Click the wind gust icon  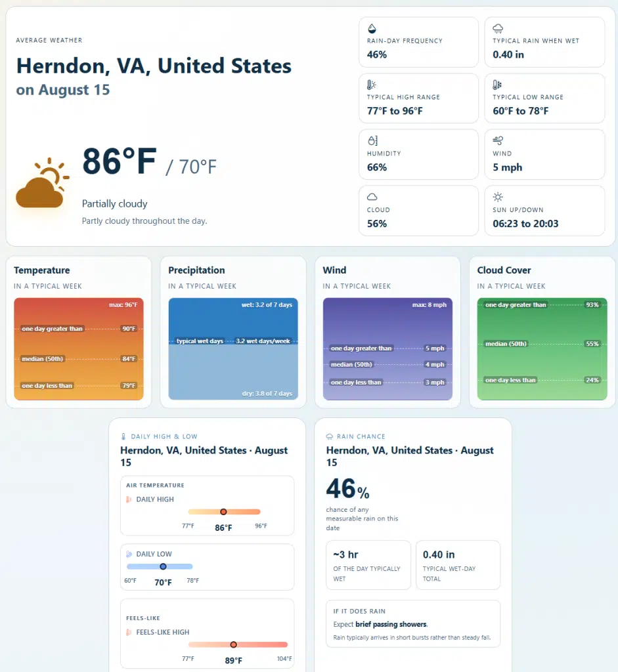point(498,140)
